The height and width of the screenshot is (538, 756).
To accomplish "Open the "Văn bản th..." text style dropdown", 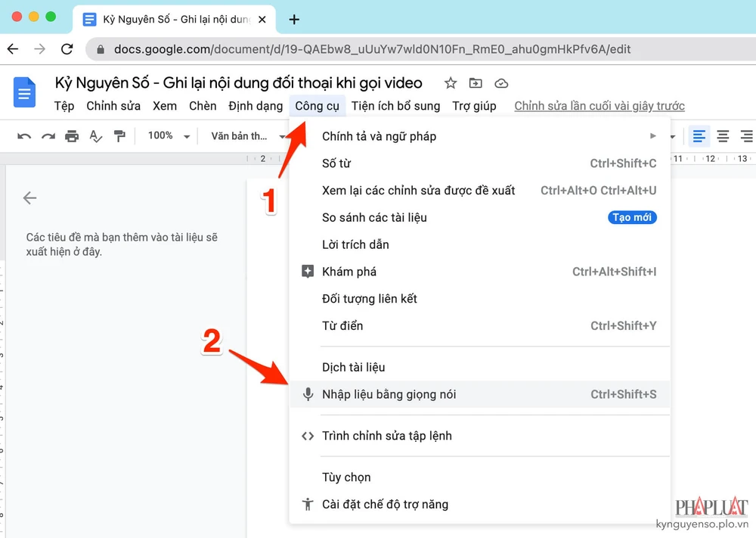I will coord(248,136).
